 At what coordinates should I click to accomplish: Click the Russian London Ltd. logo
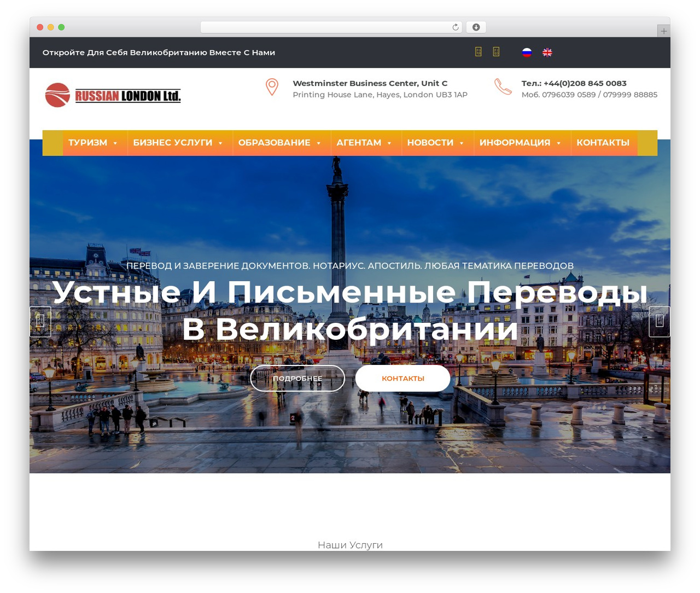pos(113,95)
